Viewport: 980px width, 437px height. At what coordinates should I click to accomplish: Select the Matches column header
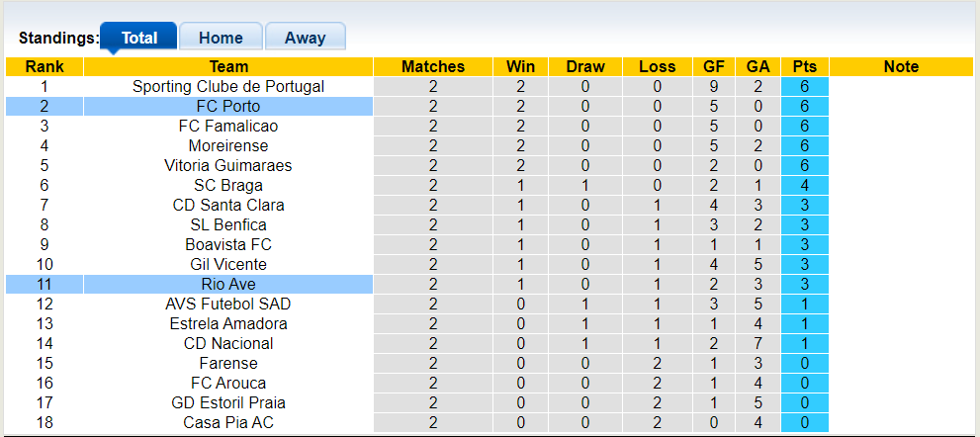click(433, 67)
